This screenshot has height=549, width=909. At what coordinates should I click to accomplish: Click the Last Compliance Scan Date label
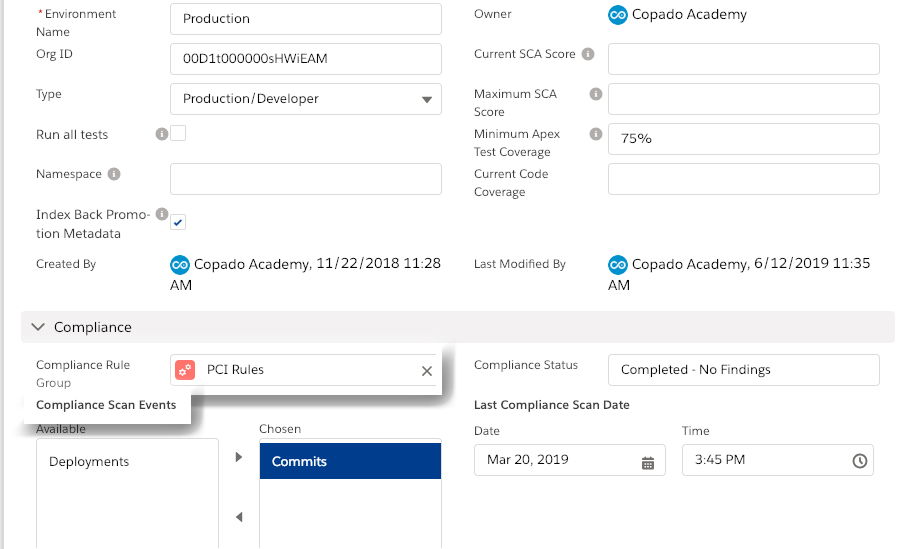552,405
